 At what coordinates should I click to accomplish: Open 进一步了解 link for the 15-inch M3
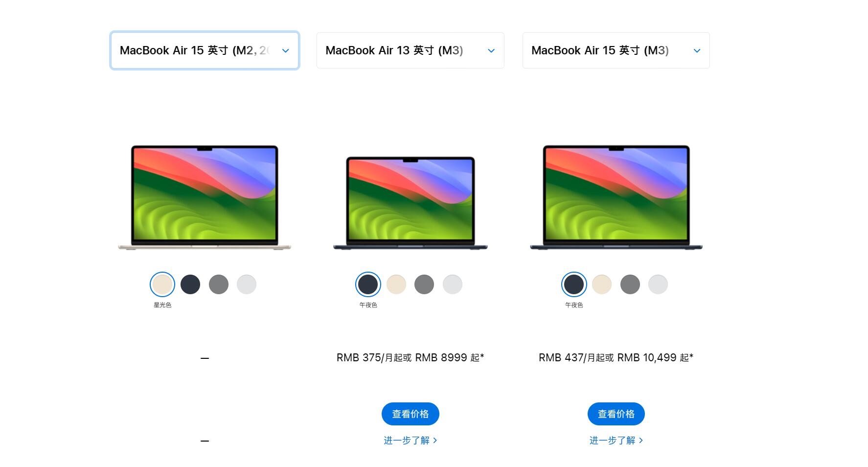[616, 441]
